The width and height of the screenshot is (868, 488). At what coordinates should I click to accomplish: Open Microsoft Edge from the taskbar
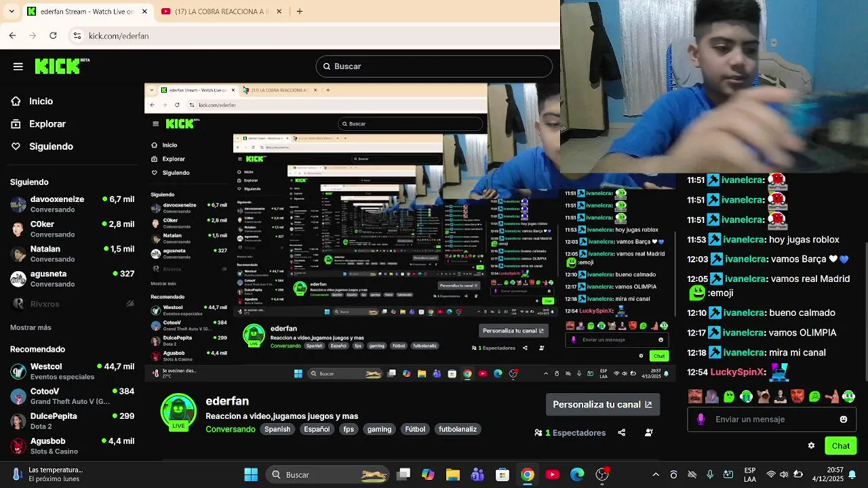(x=577, y=474)
